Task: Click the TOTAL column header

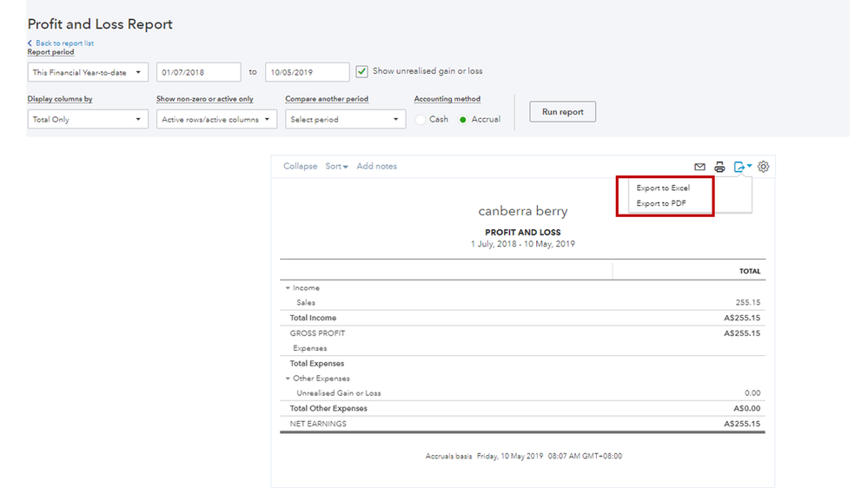Action: click(x=750, y=271)
